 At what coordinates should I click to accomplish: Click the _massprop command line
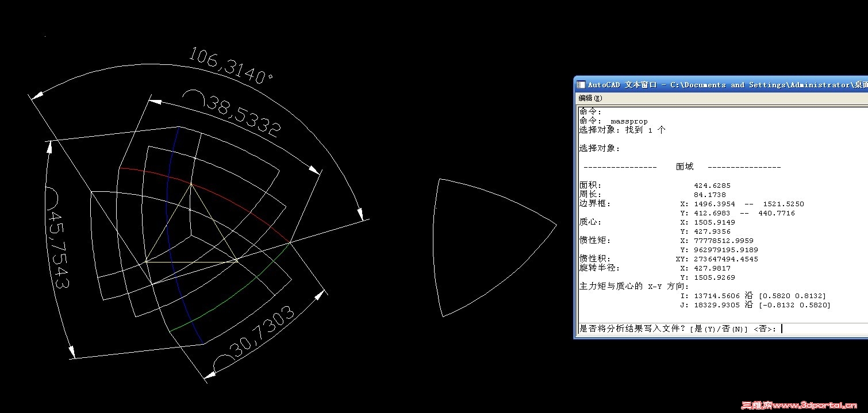click(x=614, y=121)
